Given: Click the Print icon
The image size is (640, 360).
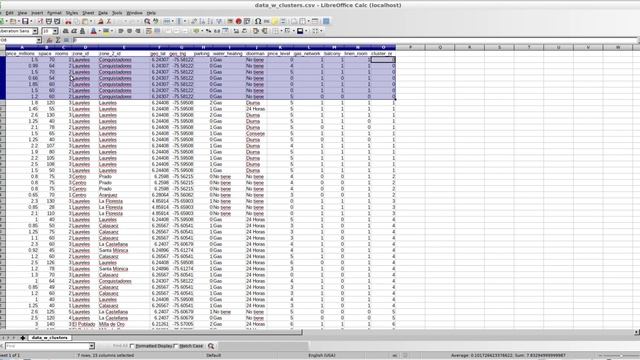Looking at the screenshot, I should [x=49, y=21].
